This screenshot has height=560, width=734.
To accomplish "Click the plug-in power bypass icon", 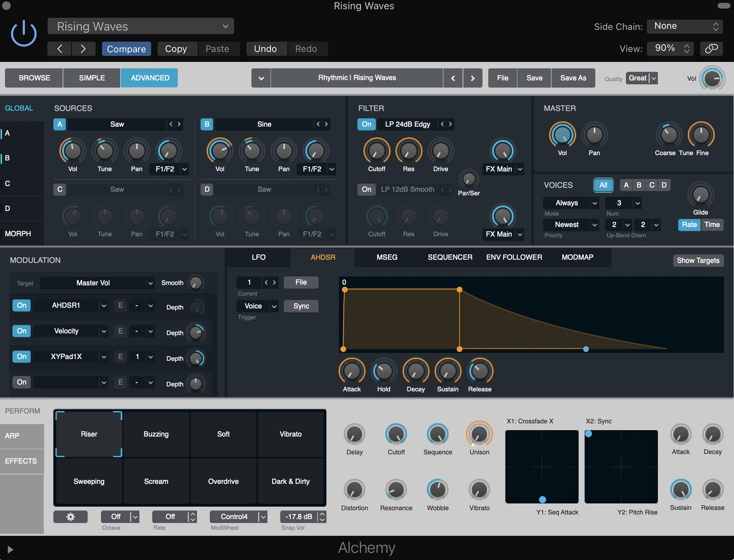I will [23, 34].
